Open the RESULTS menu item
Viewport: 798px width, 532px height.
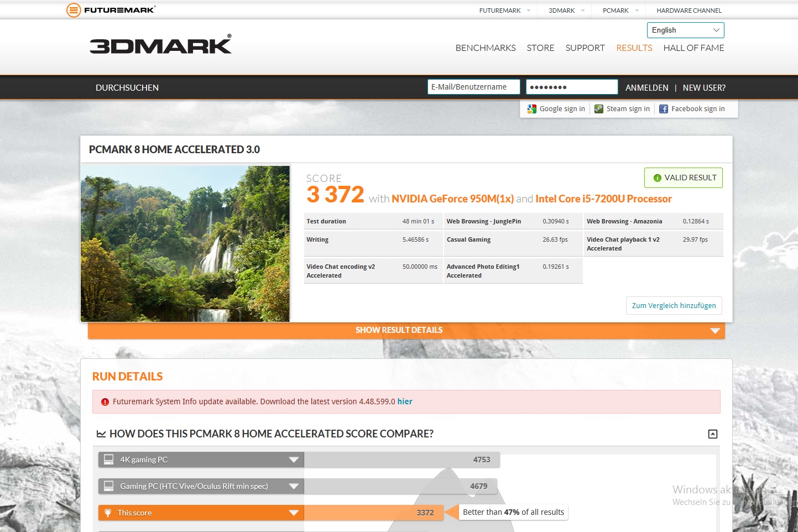pyautogui.click(x=634, y=48)
